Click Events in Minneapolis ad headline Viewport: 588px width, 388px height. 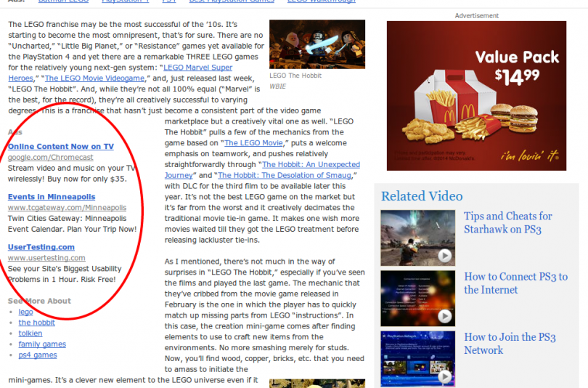click(52, 197)
